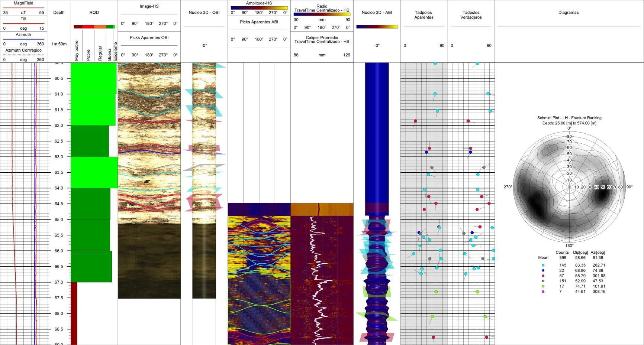Click the Schmidt stereonet plot diagram

(x=570, y=187)
